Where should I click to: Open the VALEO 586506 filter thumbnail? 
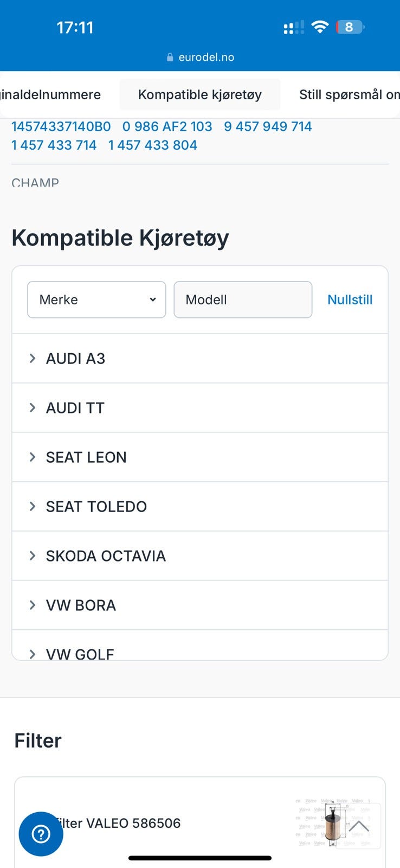[x=331, y=823]
